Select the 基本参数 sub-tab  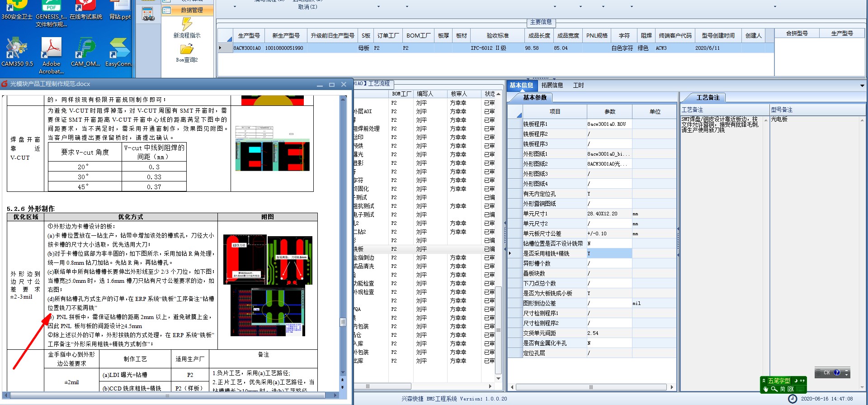(x=534, y=97)
